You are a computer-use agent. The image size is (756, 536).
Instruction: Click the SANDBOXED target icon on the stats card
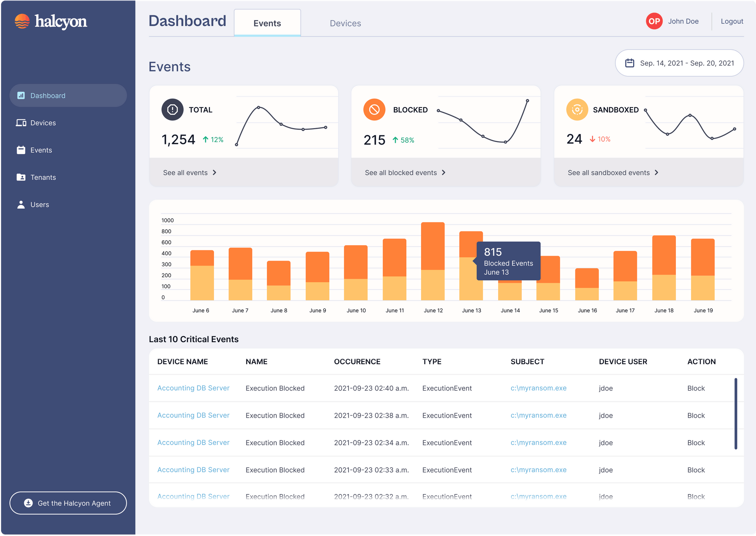point(577,110)
